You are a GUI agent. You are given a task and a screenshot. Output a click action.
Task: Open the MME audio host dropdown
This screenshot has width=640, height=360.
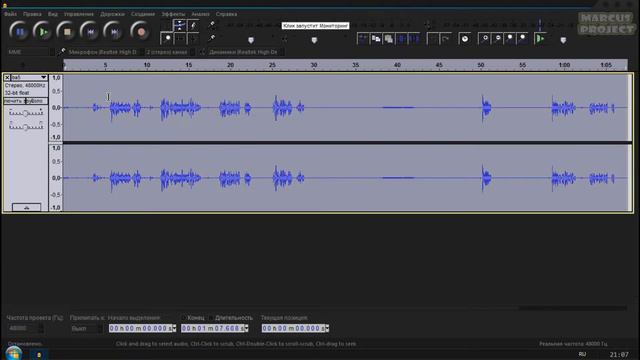[x=31, y=52]
